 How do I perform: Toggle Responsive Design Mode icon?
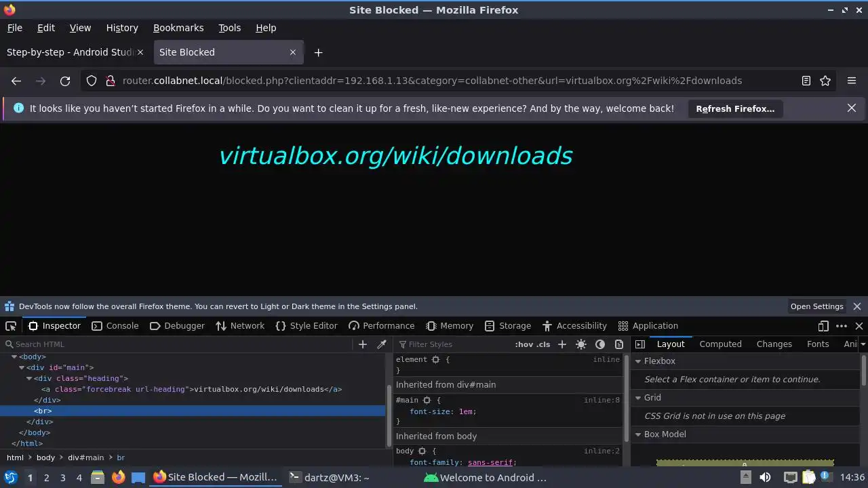[823, 326]
